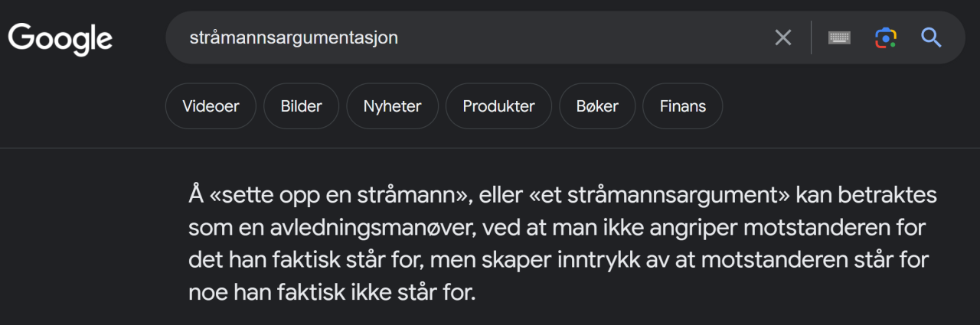Click the word avledningsmanøver in the snippet
Viewport: 980px width, 325px height.
(x=342, y=228)
